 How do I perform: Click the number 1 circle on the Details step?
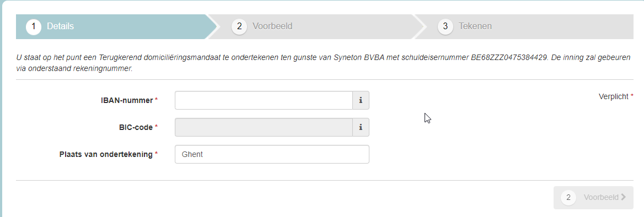34,26
